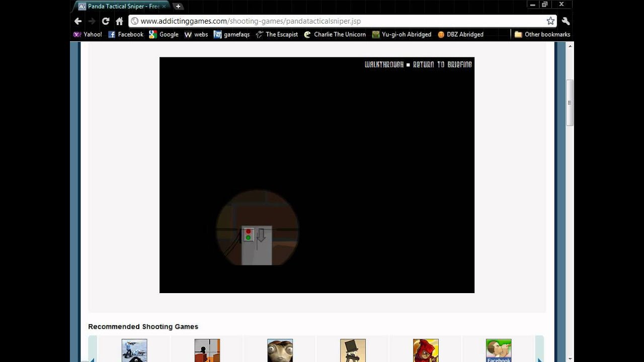The image size is (644, 362).
Task: Open a new browser tab
Action: pyautogui.click(x=178, y=7)
